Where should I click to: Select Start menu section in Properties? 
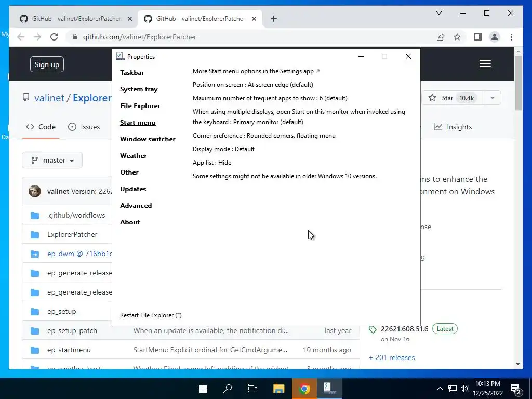(138, 123)
